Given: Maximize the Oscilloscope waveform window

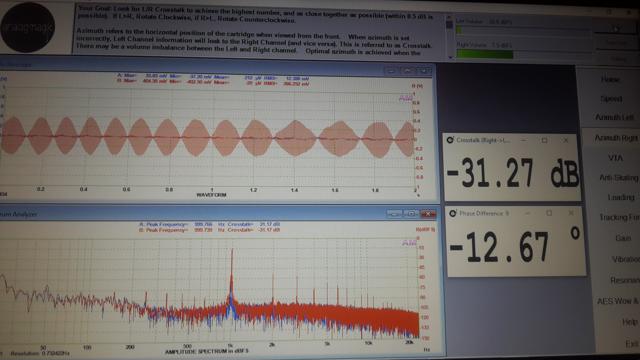Looking at the screenshot, I should point(408,71).
